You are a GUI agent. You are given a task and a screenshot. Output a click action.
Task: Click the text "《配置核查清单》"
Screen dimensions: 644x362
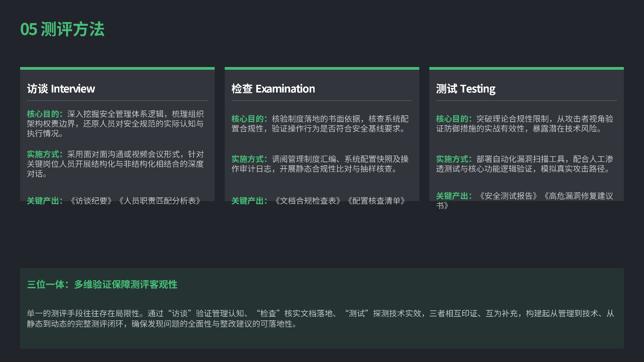click(x=377, y=201)
